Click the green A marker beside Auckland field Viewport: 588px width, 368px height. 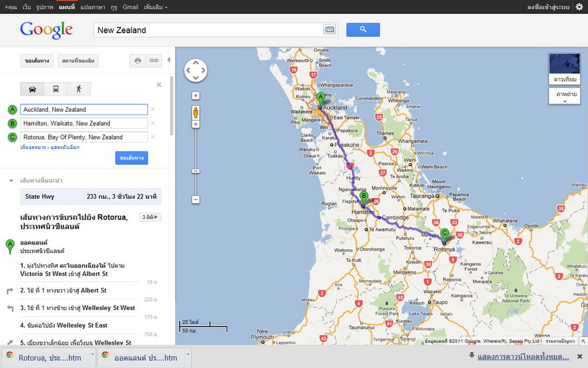[x=12, y=109]
